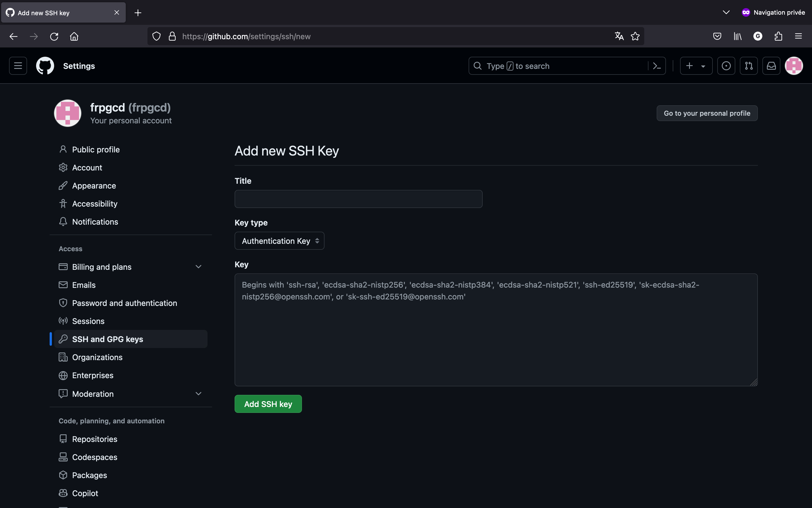The width and height of the screenshot is (812, 508).
Task: Click the create new plus button
Action: pyautogui.click(x=696, y=66)
